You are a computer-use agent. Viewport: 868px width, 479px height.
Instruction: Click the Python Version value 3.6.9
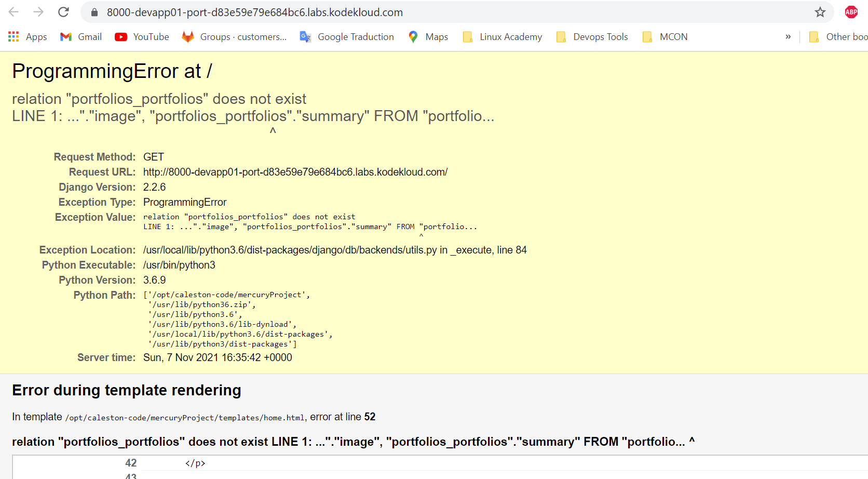pos(155,280)
